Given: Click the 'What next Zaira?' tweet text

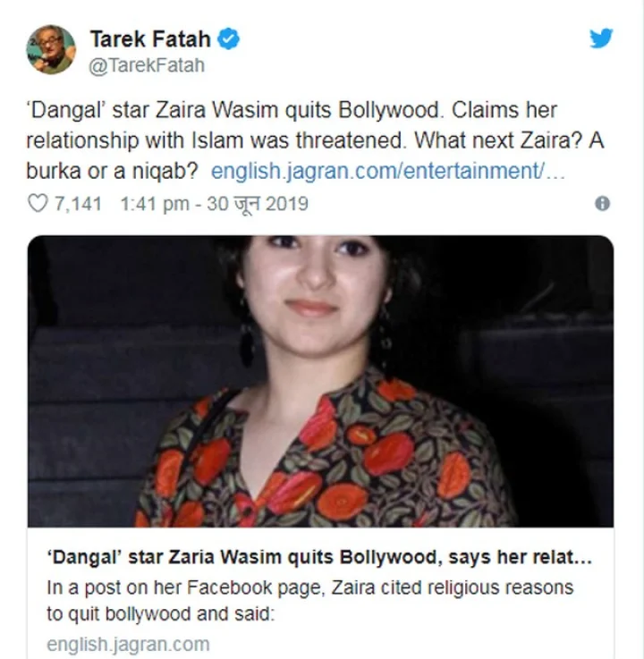Looking at the screenshot, I should pos(499,140).
